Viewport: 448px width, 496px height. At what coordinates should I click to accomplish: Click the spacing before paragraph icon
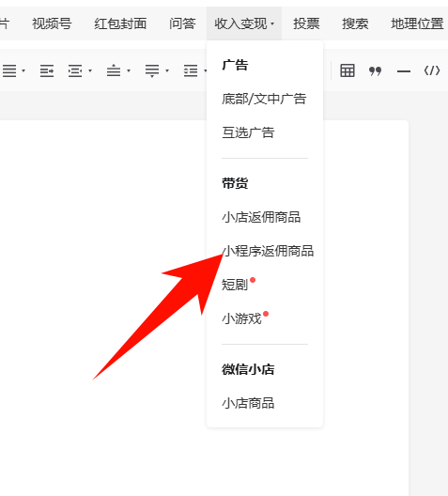(114, 70)
